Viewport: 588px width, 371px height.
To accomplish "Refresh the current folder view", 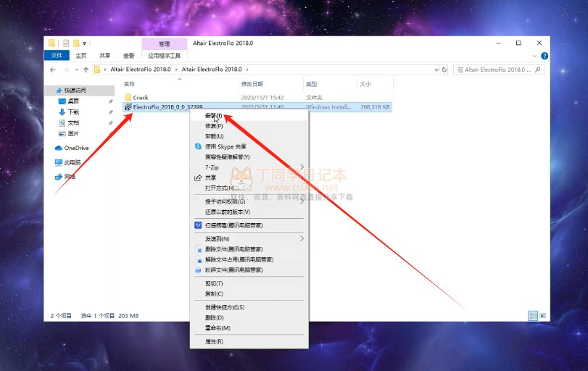I will click(444, 70).
